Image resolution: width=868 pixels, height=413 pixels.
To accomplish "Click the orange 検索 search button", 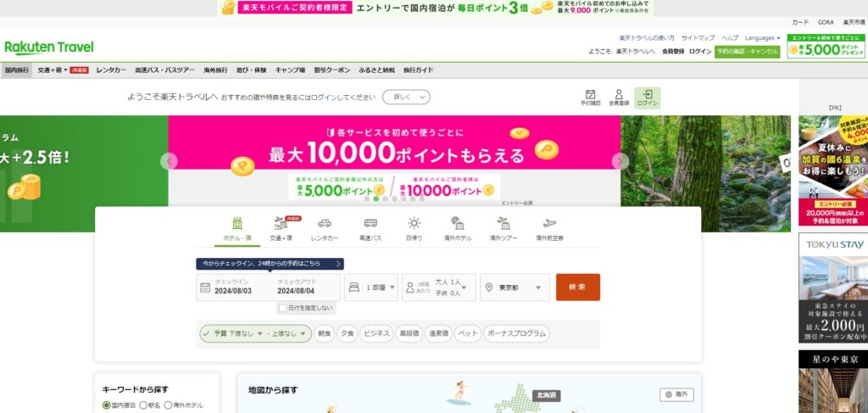I will (577, 287).
